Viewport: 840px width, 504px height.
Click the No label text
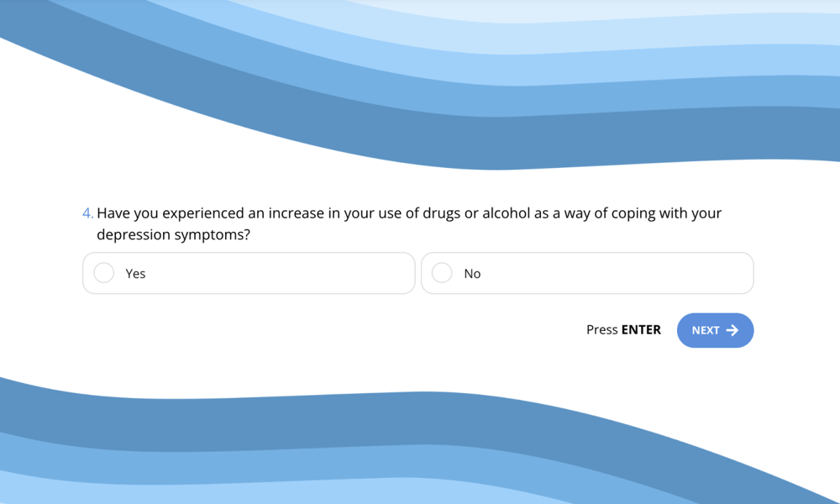(x=472, y=273)
